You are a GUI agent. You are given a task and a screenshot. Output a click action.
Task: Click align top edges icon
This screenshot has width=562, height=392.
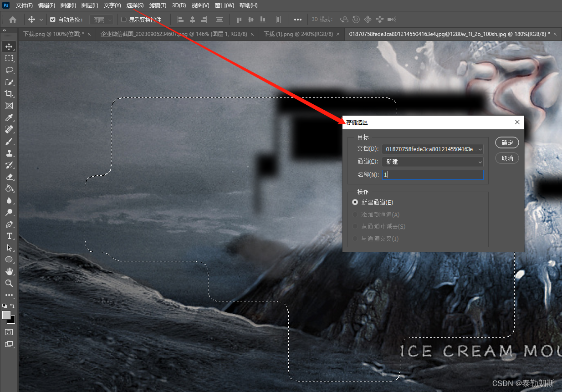tap(239, 20)
